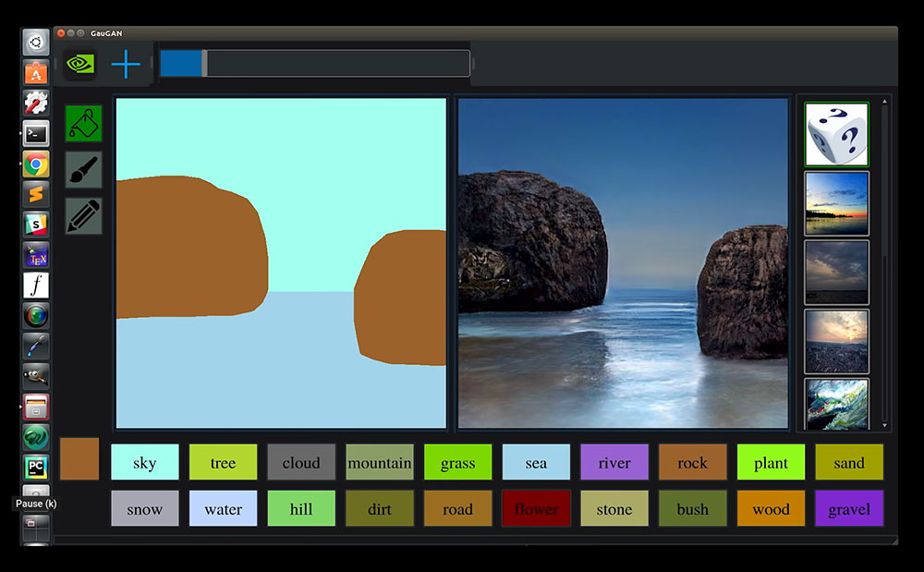The height and width of the screenshot is (572, 924).
Task: Select the paint bucket fill tool
Action: [83, 123]
